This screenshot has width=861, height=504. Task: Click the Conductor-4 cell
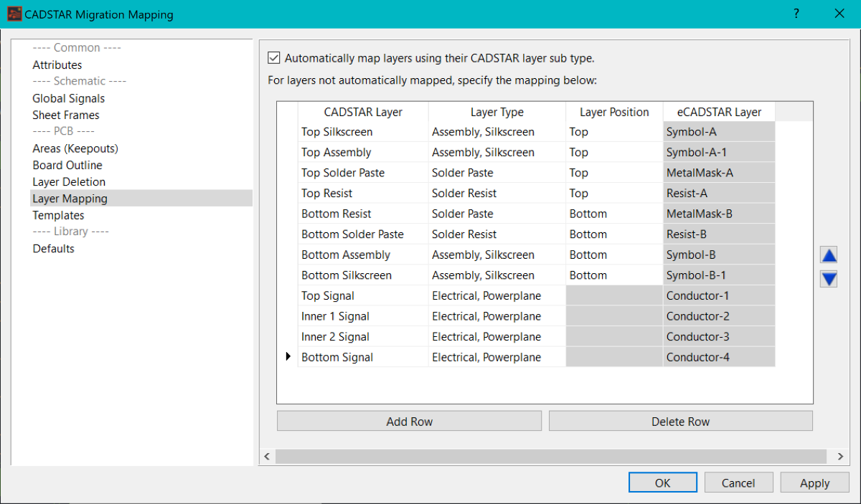click(x=719, y=357)
